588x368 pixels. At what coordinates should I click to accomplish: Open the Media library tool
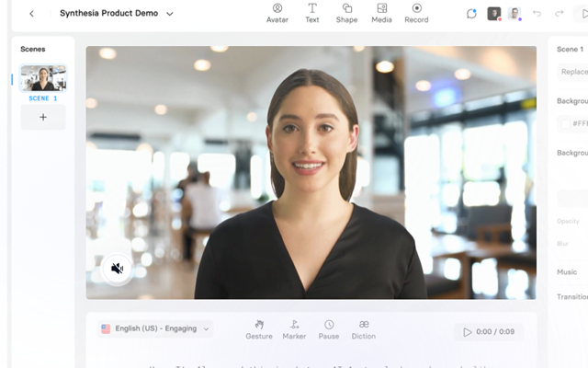pyautogui.click(x=381, y=13)
